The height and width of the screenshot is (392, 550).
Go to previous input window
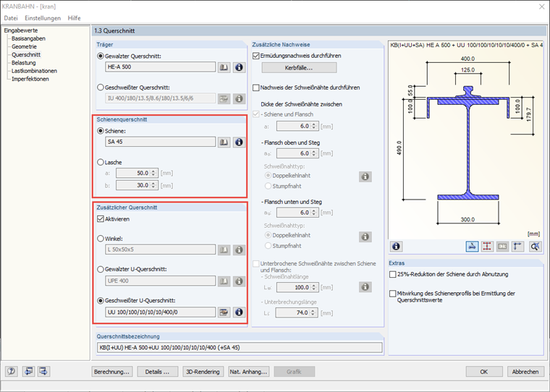(28, 371)
